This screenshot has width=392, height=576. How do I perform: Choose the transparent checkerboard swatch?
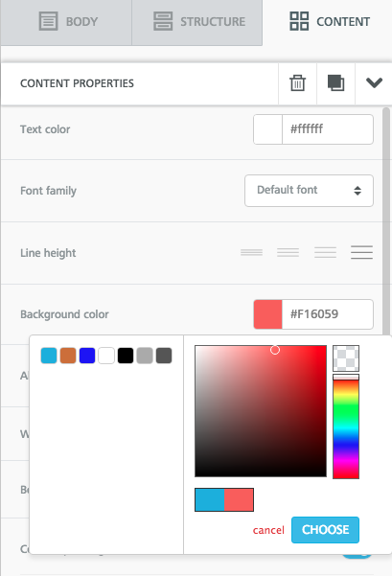click(346, 358)
